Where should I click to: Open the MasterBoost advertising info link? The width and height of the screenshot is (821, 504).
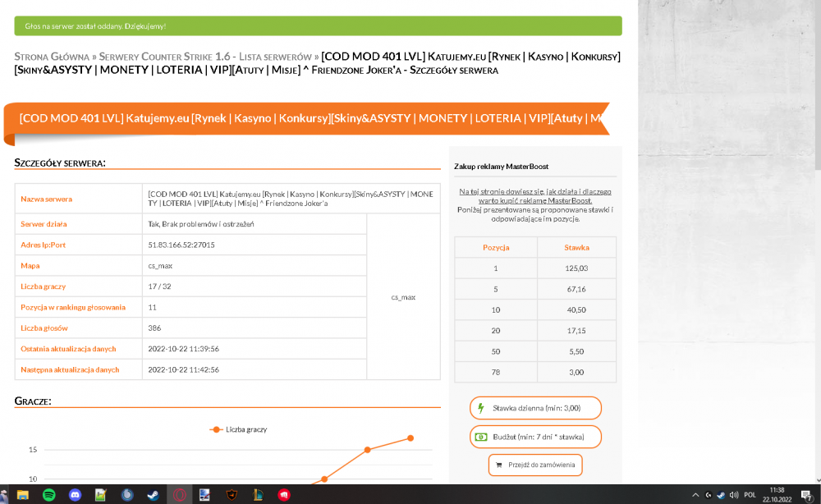tap(535, 195)
